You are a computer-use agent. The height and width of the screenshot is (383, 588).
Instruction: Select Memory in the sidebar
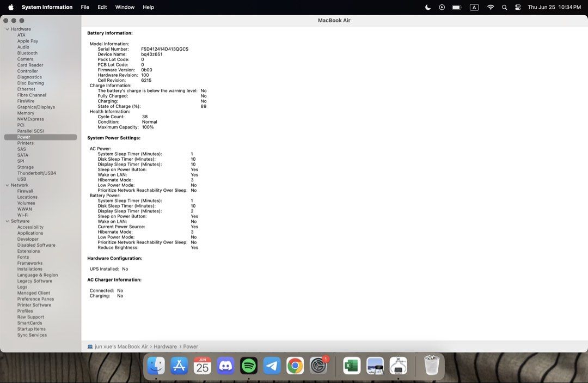coord(26,113)
